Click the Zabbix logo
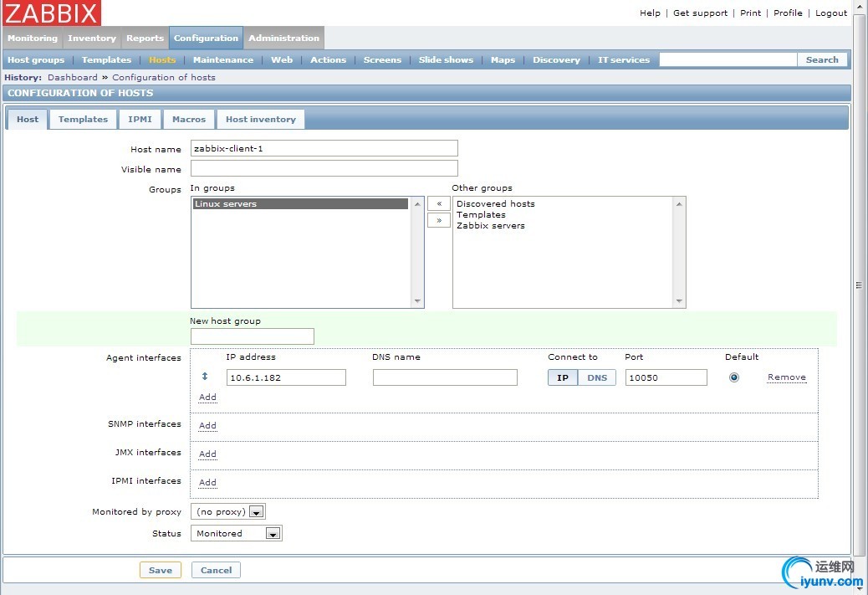This screenshot has width=868, height=595. point(52,13)
